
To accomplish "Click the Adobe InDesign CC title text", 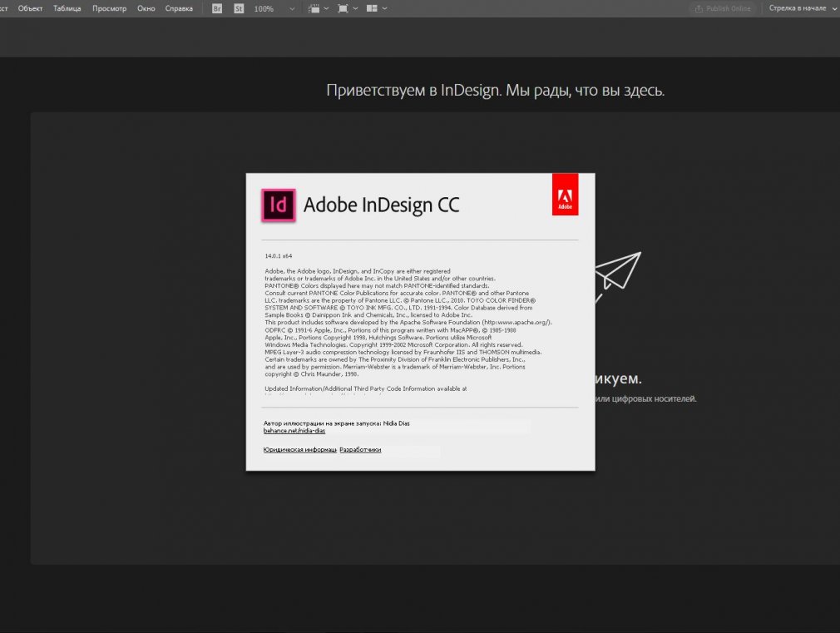I will (x=382, y=205).
